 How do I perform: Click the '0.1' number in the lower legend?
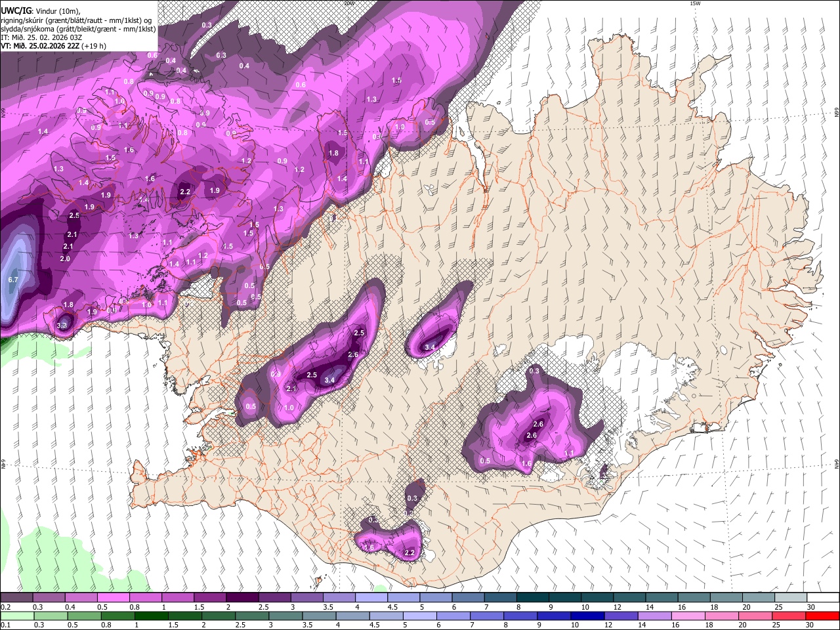5,625
